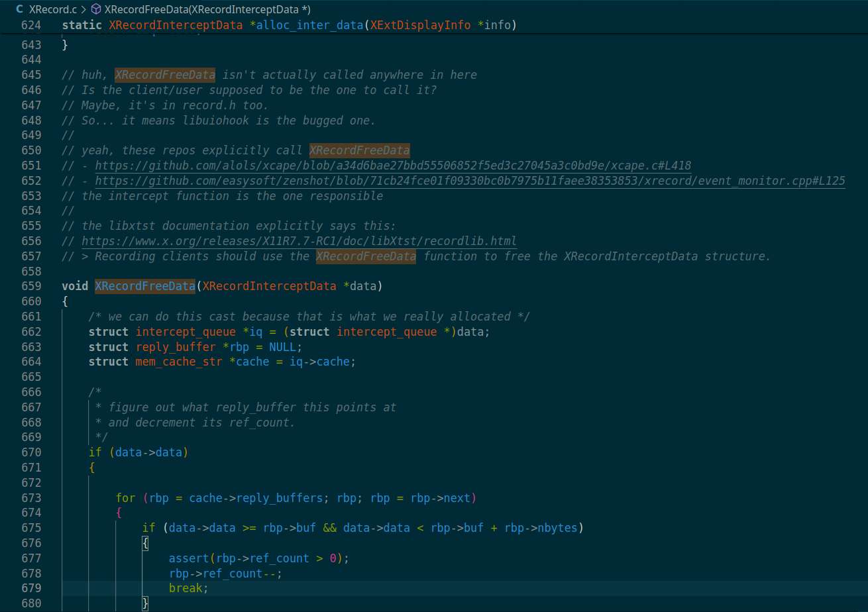This screenshot has height=612, width=868.
Task: Click line number 673 in the gutter
Action: [x=30, y=498]
